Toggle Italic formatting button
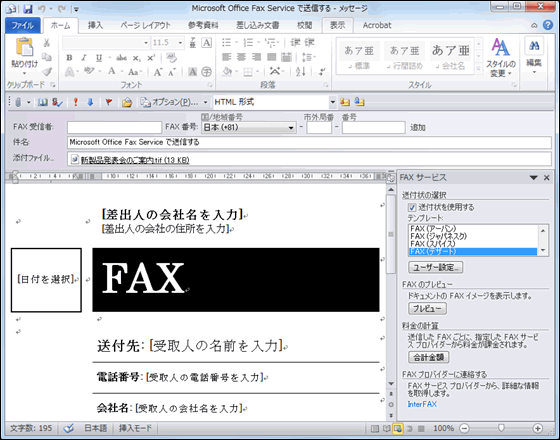Screen dimensions: 560x440 click(x=84, y=58)
